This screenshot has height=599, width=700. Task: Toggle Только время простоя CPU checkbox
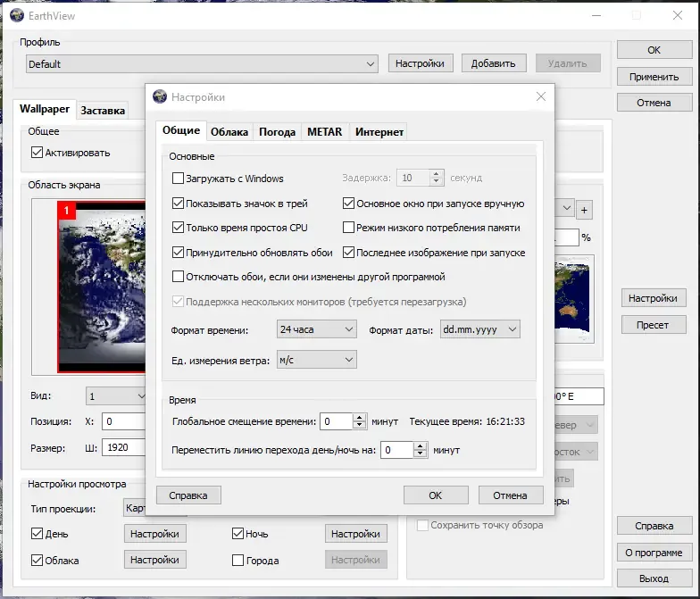(x=179, y=228)
